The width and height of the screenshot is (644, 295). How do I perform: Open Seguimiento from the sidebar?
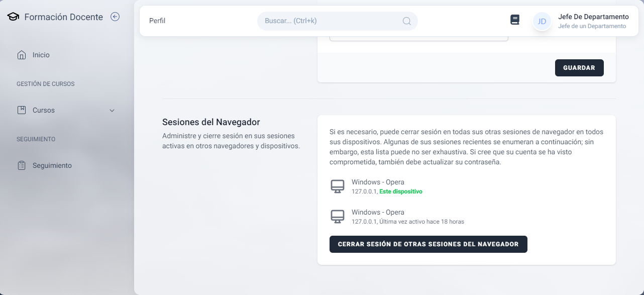click(x=52, y=165)
